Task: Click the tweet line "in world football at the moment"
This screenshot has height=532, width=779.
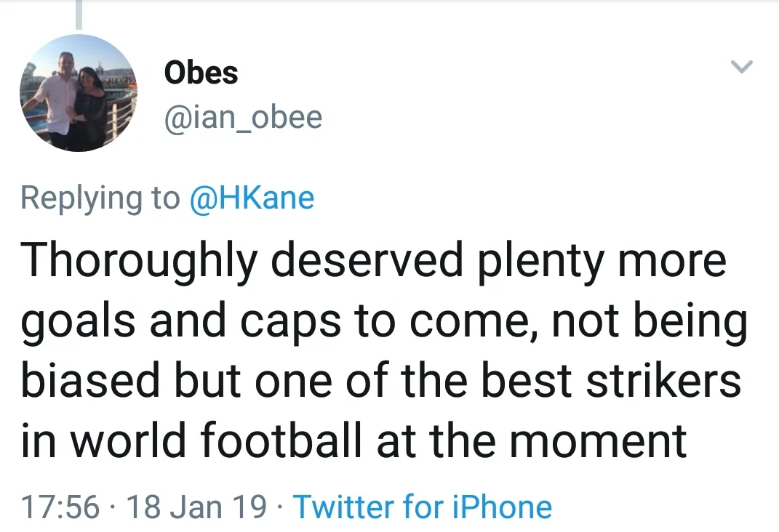Action: tap(353, 441)
